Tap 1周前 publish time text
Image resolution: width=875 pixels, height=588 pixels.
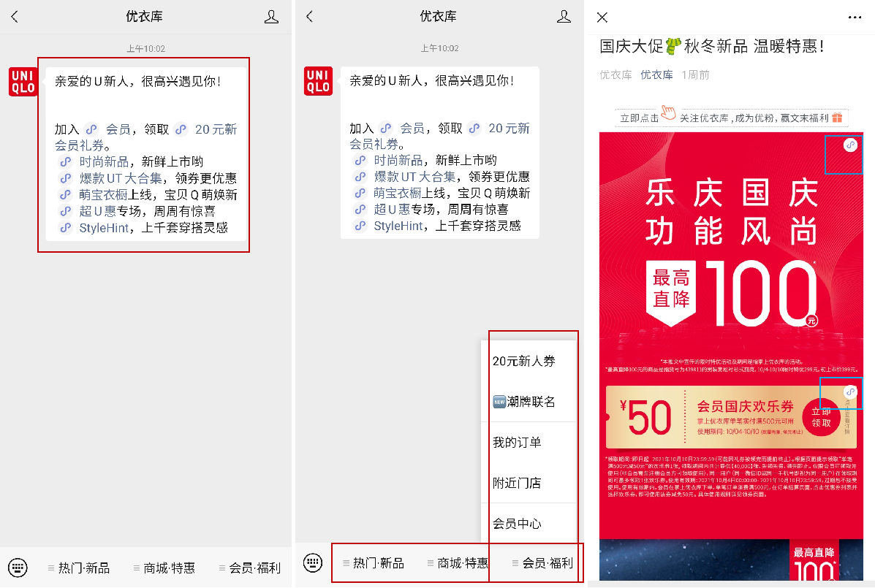[695, 75]
